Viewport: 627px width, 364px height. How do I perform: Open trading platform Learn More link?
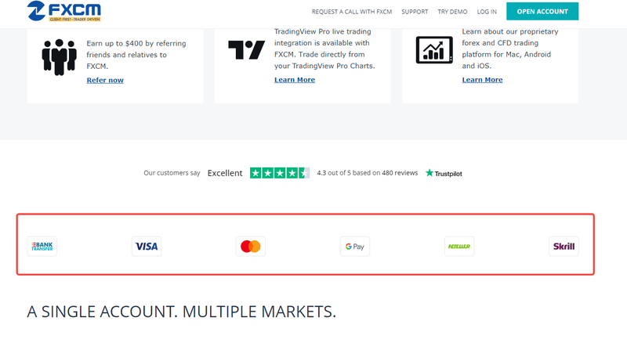click(482, 80)
